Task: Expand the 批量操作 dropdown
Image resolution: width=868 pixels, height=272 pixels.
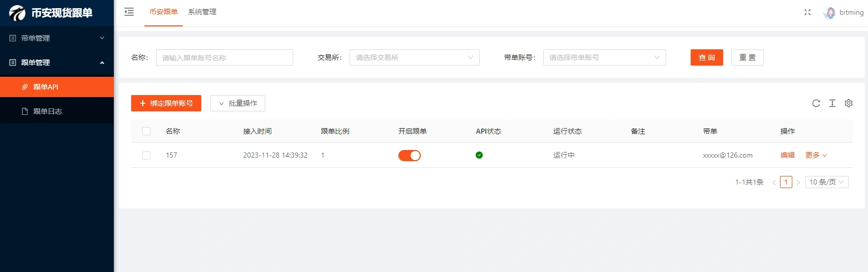Action: (238, 103)
